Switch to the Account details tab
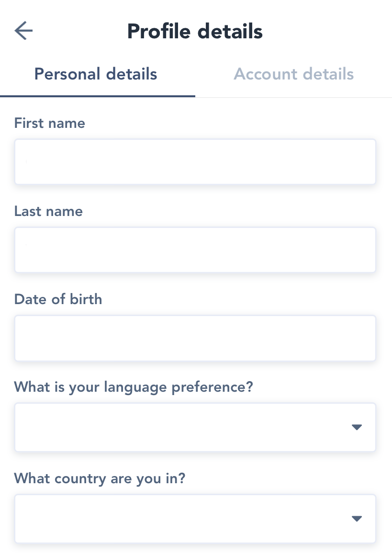Viewport: 392px width, 556px height. tap(293, 74)
